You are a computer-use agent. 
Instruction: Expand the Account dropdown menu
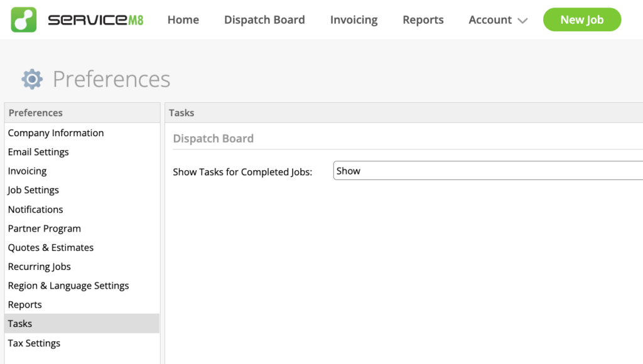point(498,19)
